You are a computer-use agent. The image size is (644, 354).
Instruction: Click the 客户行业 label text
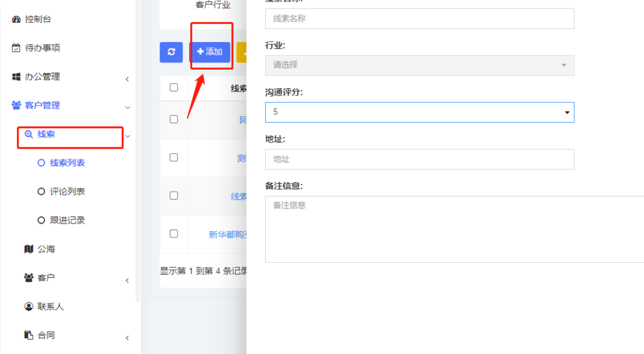[212, 5]
